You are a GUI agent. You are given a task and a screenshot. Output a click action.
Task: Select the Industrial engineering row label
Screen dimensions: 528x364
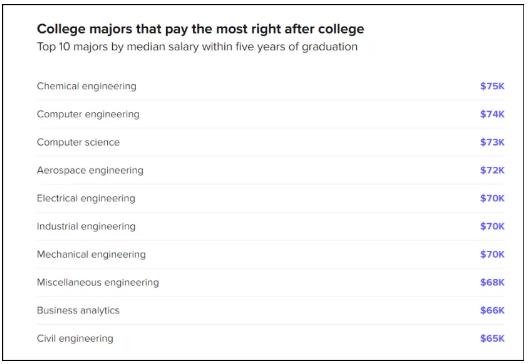pyautogui.click(x=86, y=226)
